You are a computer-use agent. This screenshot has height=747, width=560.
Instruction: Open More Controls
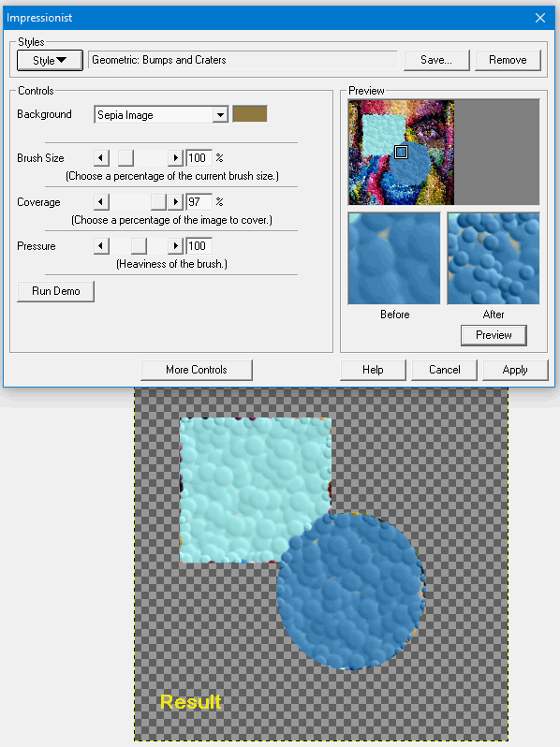[197, 370]
